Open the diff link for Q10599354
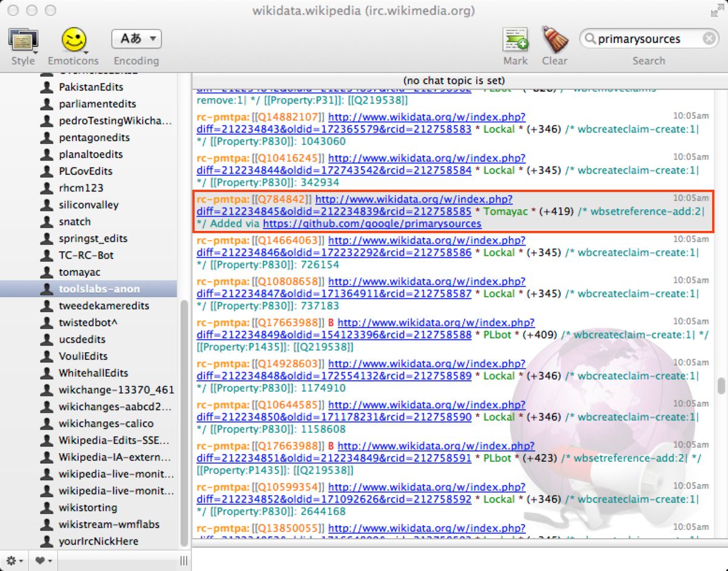Screen dimensions: 728x571 click(362, 494)
